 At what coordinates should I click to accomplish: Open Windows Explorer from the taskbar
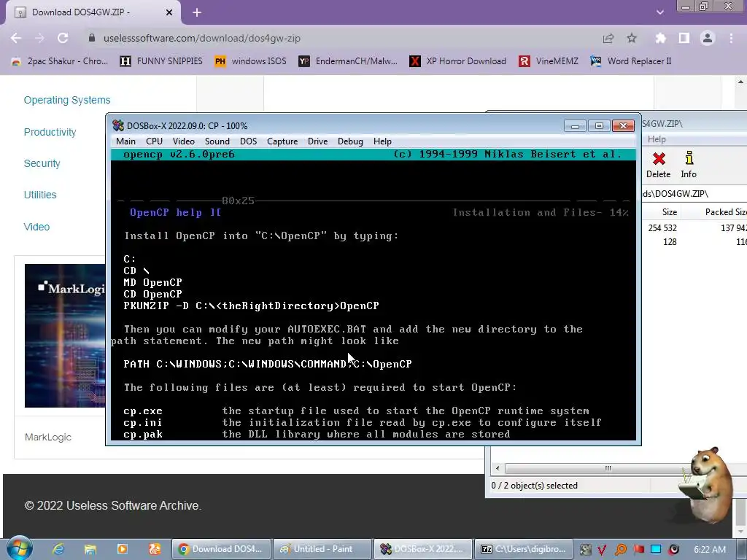(90, 549)
